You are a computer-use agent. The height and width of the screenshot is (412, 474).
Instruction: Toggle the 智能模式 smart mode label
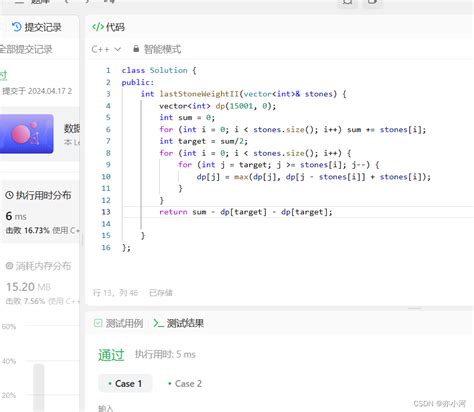(x=162, y=49)
